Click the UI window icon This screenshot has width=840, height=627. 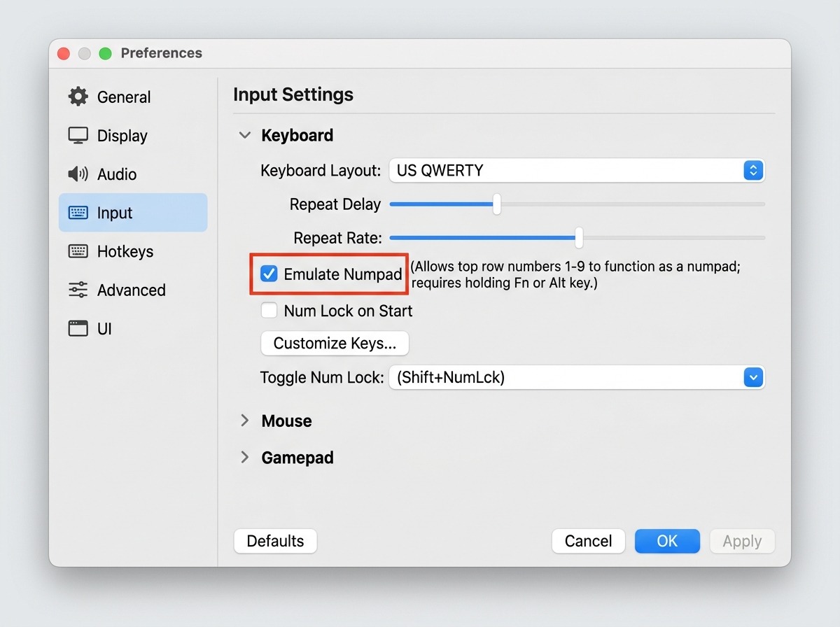(78, 328)
